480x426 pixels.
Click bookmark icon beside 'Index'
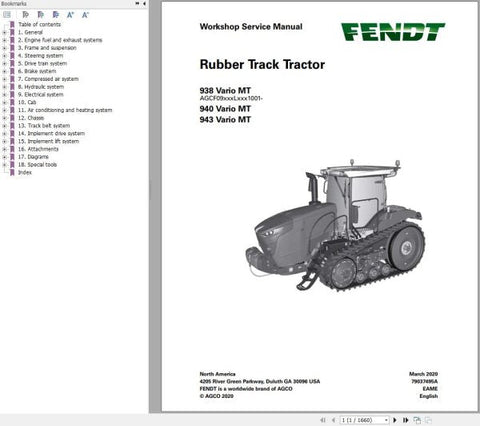tap(12, 172)
